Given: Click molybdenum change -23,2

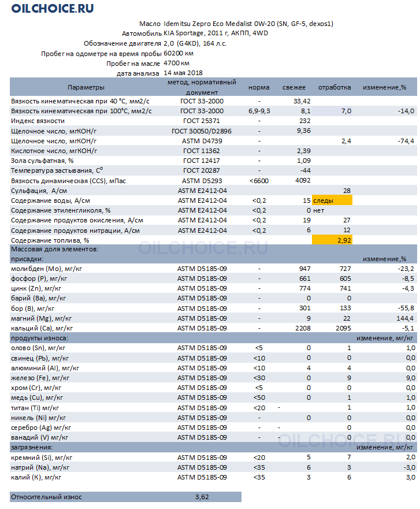Looking at the screenshot, I should click(x=406, y=269).
